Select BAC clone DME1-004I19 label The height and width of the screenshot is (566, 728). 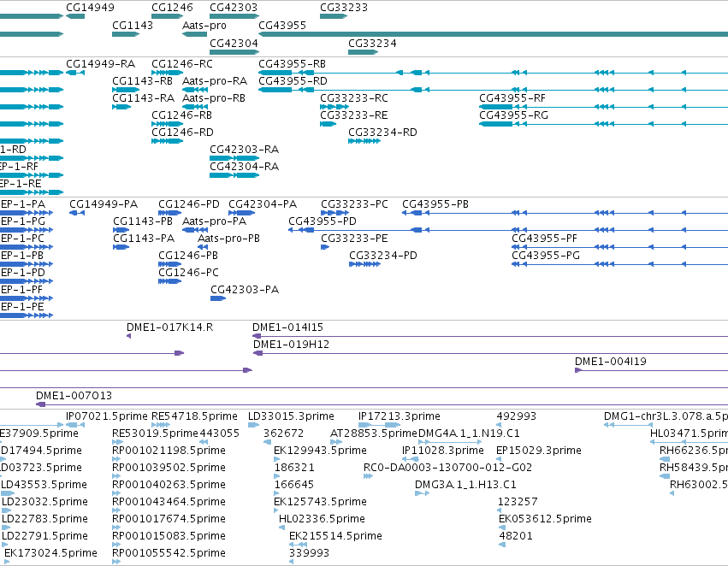[611, 362]
